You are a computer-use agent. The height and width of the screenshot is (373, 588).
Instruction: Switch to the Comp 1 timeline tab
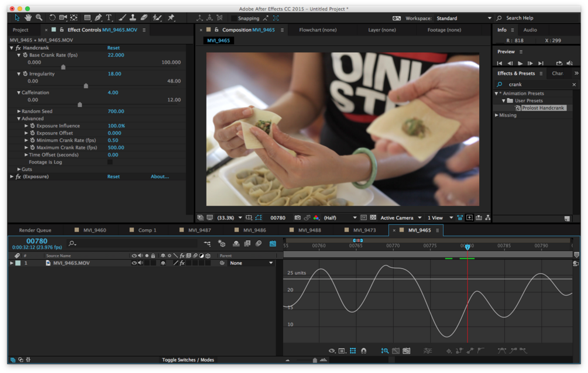click(147, 230)
